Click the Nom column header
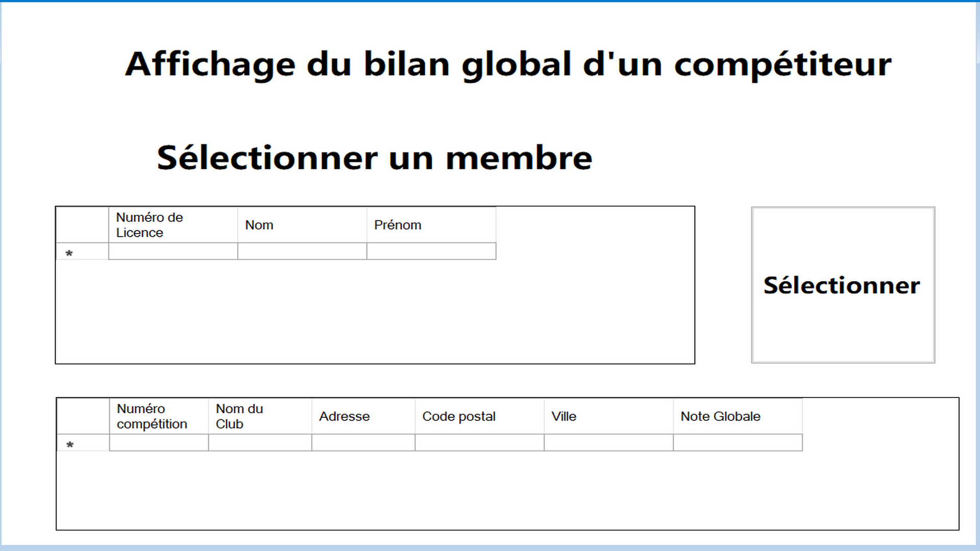This screenshot has width=980, height=551. point(302,225)
